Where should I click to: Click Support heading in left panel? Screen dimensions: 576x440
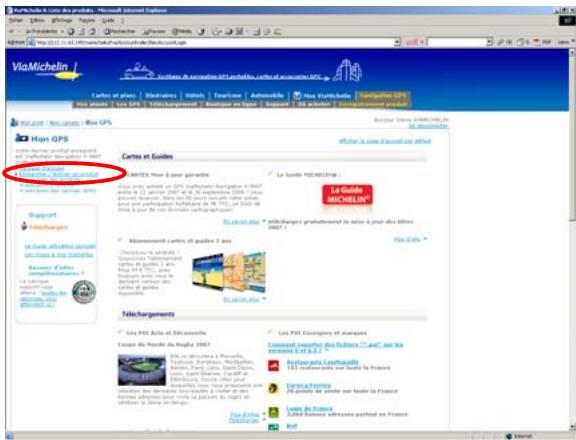point(43,215)
